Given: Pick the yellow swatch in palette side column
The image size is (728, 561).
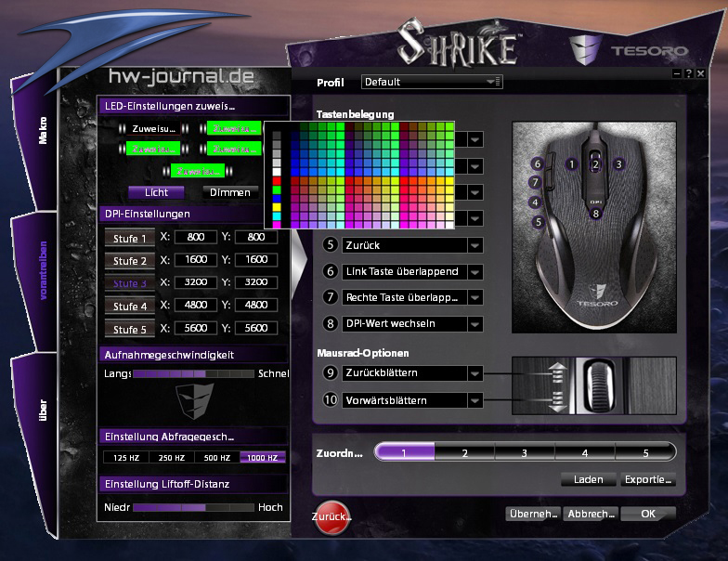Looking at the screenshot, I should pyautogui.click(x=277, y=207).
